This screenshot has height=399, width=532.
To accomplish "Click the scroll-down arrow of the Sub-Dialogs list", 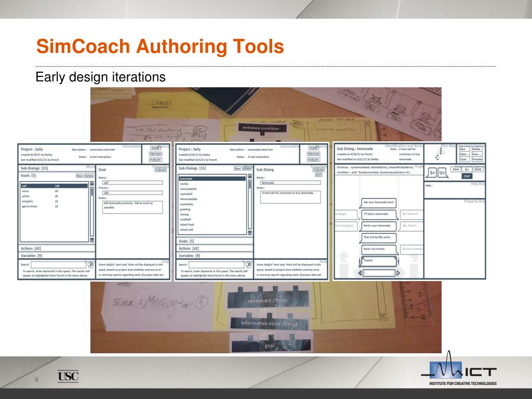I will tap(250, 233).
